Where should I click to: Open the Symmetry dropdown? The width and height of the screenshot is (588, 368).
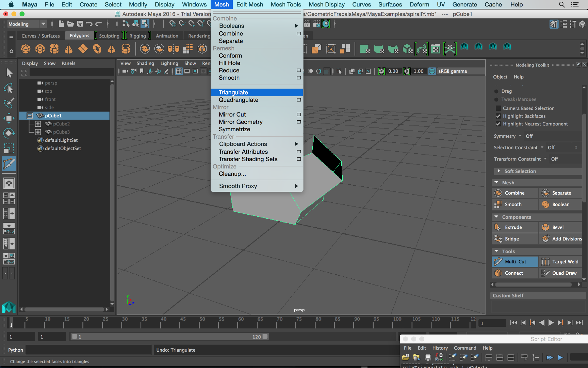click(520, 136)
